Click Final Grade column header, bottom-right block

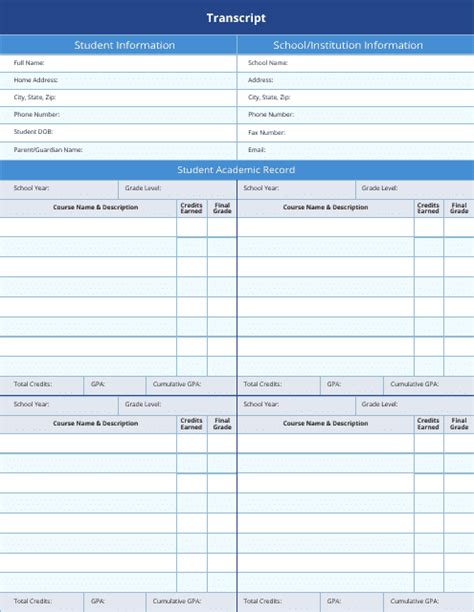[x=459, y=424]
